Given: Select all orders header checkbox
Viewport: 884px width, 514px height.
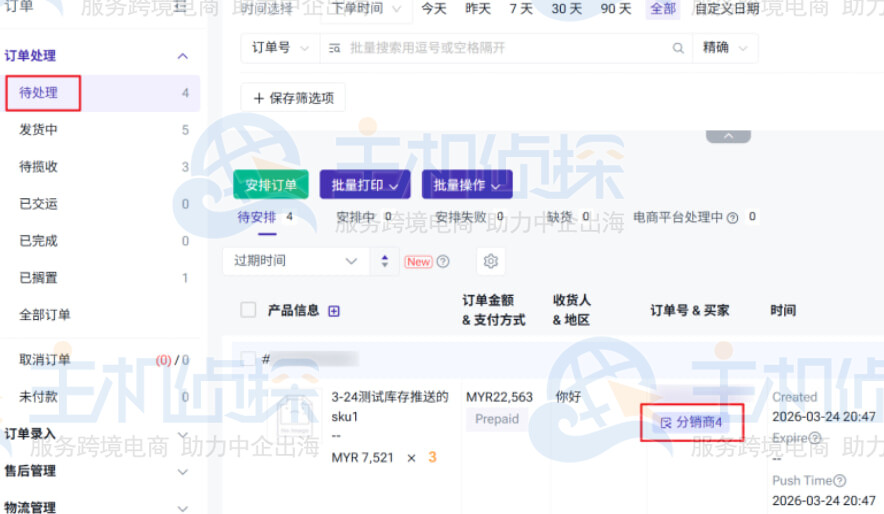Looking at the screenshot, I should tap(248, 310).
